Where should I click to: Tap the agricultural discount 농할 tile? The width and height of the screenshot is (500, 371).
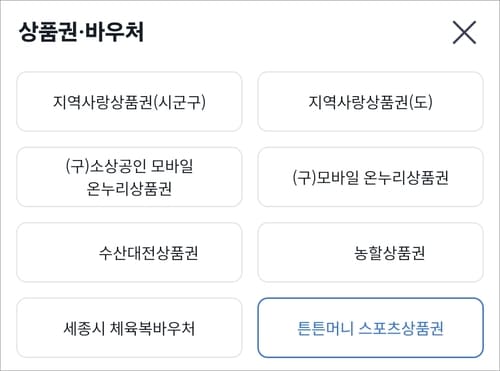[x=370, y=253]
